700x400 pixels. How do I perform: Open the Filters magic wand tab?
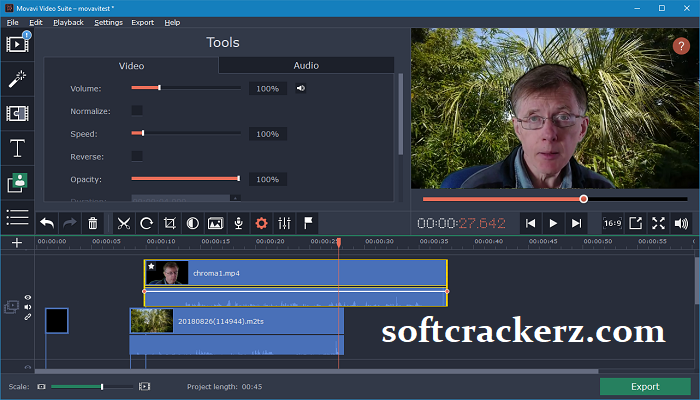click(17, 79)
